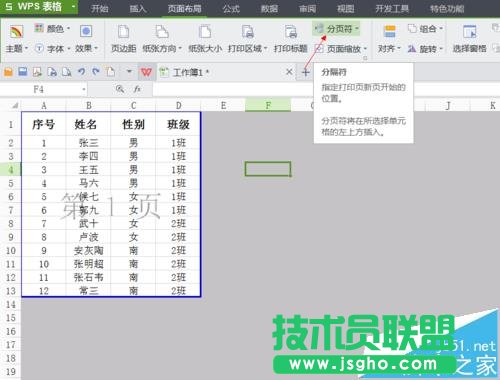Viewport: 500px width, 380px height.
Task: Click the save disk icon
Action: (23, 72)
